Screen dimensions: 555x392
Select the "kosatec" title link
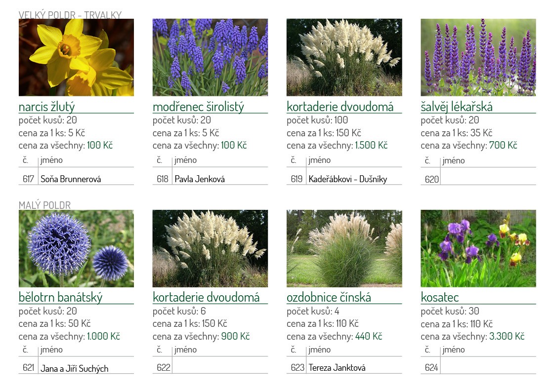(x=439, y=297)
